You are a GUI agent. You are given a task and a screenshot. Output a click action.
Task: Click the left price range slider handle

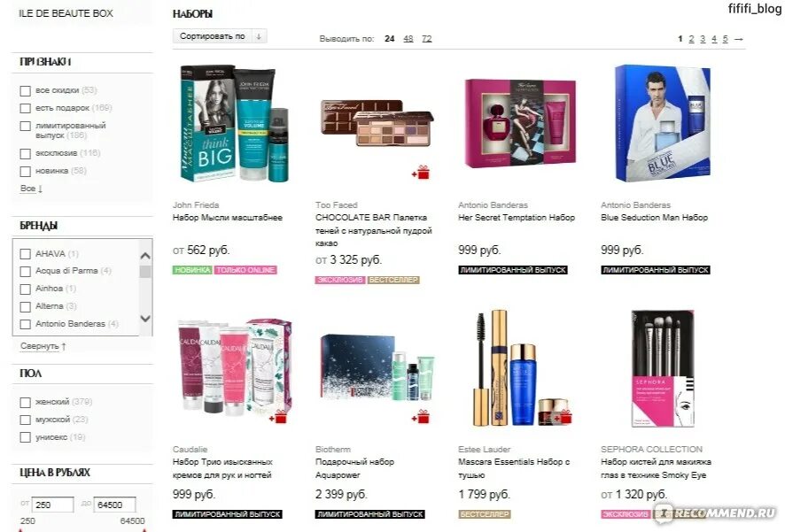coord(20,529)
